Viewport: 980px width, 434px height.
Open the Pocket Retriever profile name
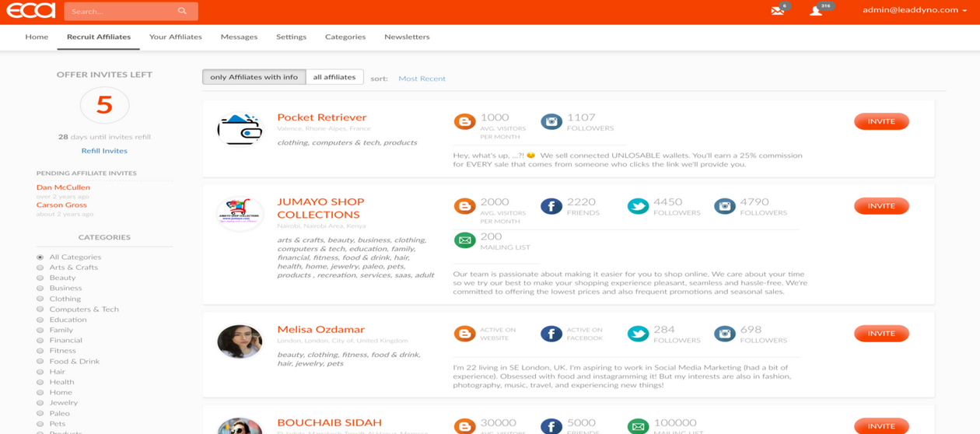click(x=322, y=117)
